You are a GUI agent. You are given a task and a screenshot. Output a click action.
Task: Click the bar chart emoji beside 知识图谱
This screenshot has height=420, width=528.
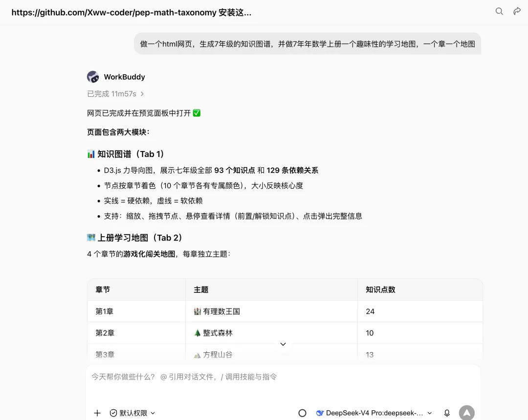pyautogui.click(x=91, y=154)
